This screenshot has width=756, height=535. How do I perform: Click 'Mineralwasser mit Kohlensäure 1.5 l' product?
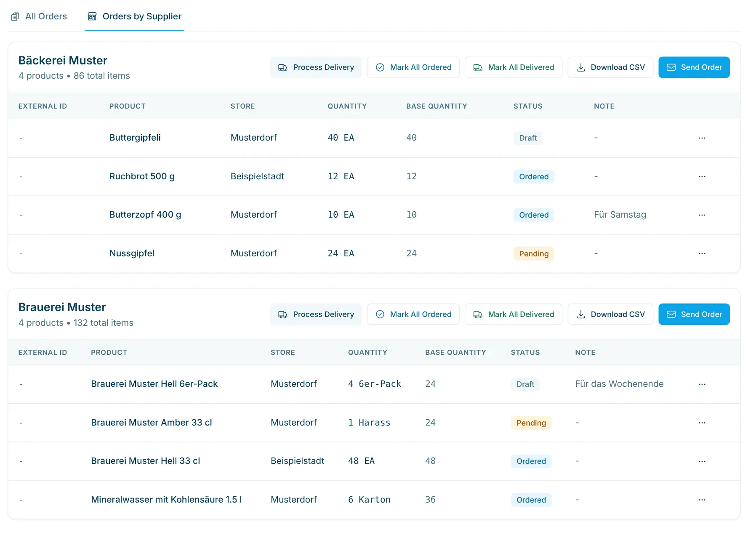pyautogui.click(x=166, y=500)
